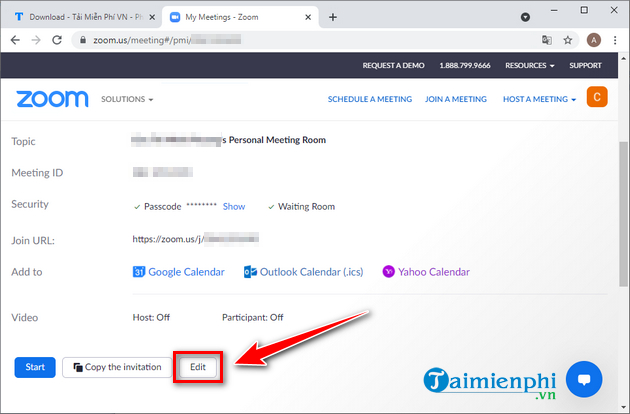Go forward with the browser forward arrow
This screenshot has width=630, height=414.
(36, 40)
